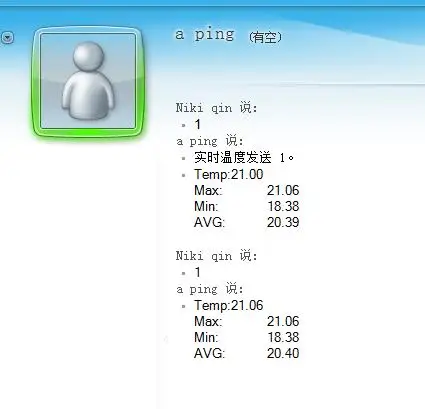Image resolution: width=425 pixels, height=409 pixels.
Task: Select contact name "a ping" in header
Action: tap(205, 34)
